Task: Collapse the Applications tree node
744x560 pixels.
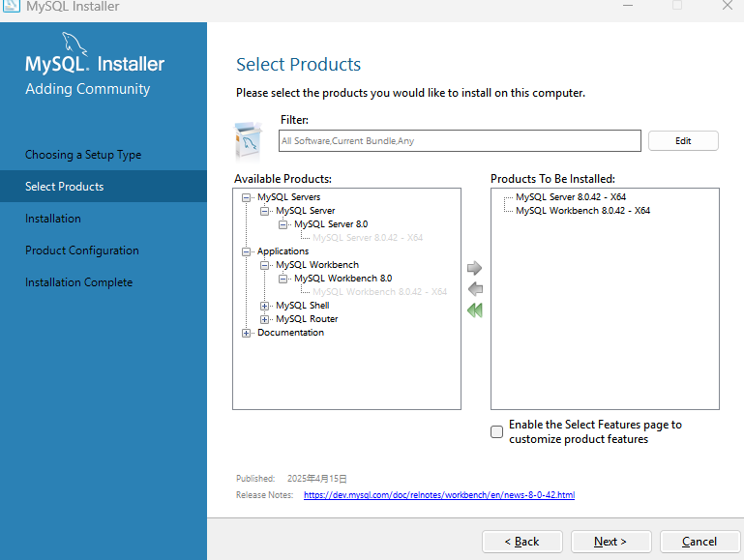Action: point(246,251)
